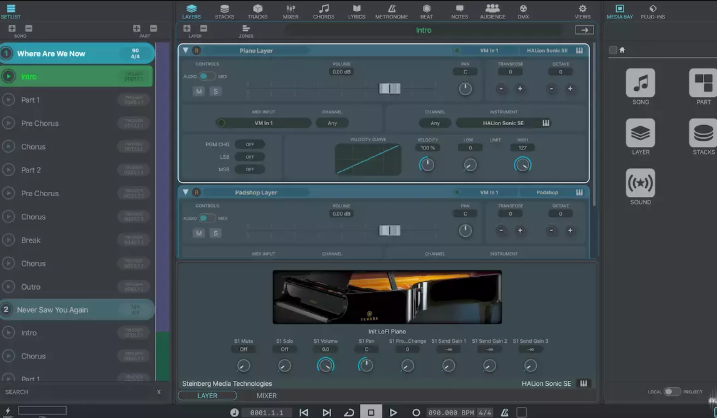This screenshot has width=717, height=418.
Task: Solo the Piano Layer
Action: [x=215, y=91]
